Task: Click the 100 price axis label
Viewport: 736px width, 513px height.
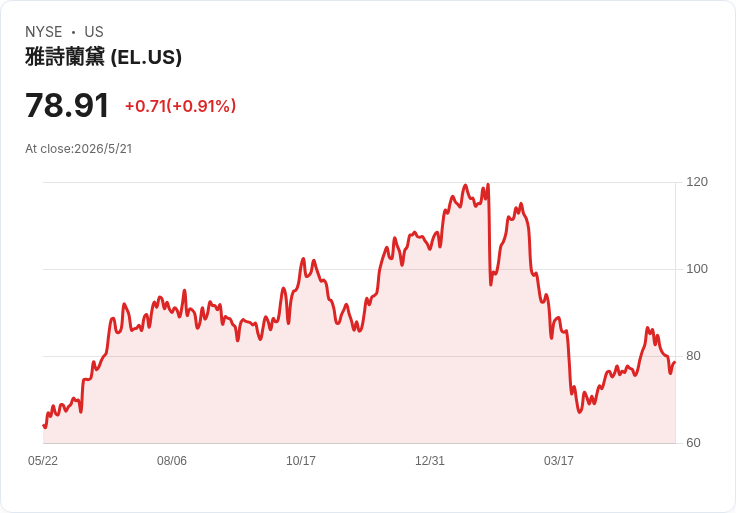Action: coord(697,269)
